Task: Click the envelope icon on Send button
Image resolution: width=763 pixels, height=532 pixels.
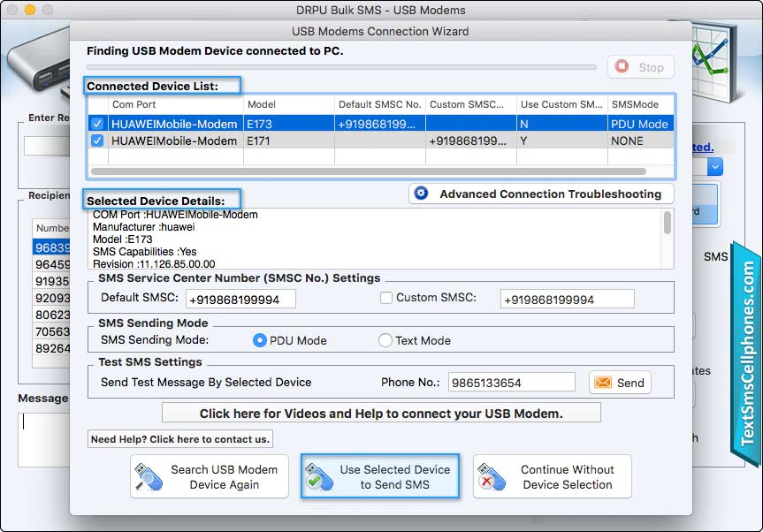Action: tap(602, 383)
